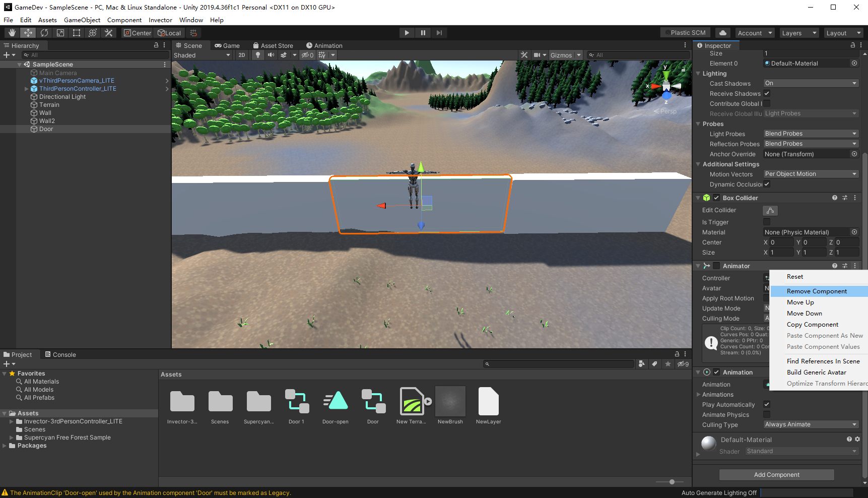Open the GameObject menu
The image size is (868, 498).
(82, 20)
